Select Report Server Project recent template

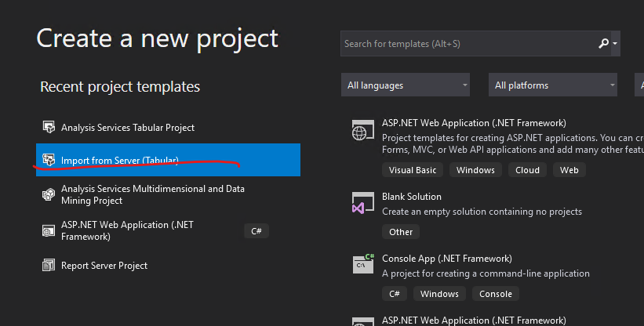[169, 266]
